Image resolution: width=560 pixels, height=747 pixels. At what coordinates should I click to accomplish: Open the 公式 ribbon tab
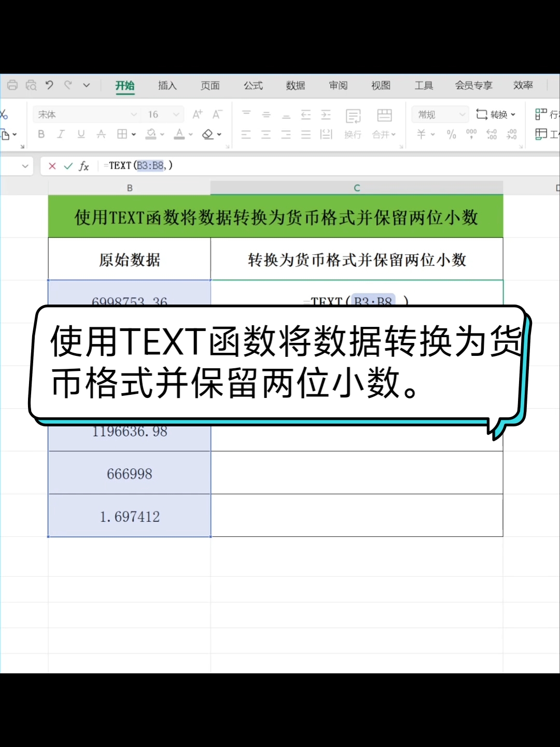(x=253, y=86)
